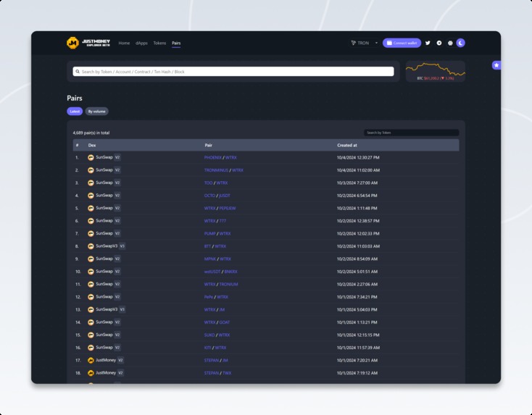The width and height of the screenshot is (532, 415).
Task: Go to the Home nav item
Action: click(x=124, y=43)
